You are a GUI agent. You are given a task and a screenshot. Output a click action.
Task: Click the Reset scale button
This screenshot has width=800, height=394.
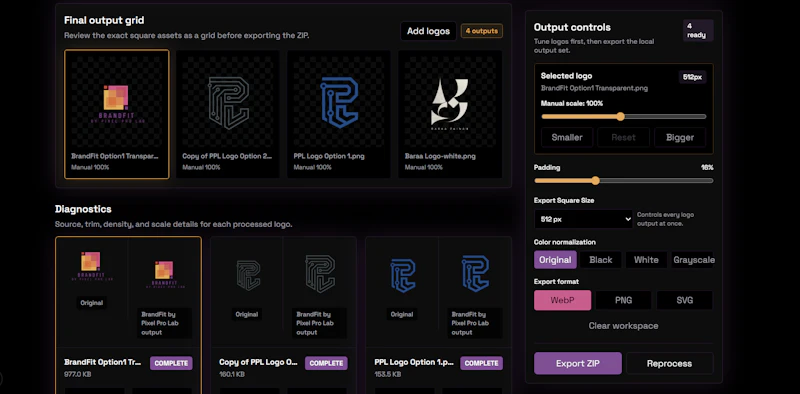623,137
